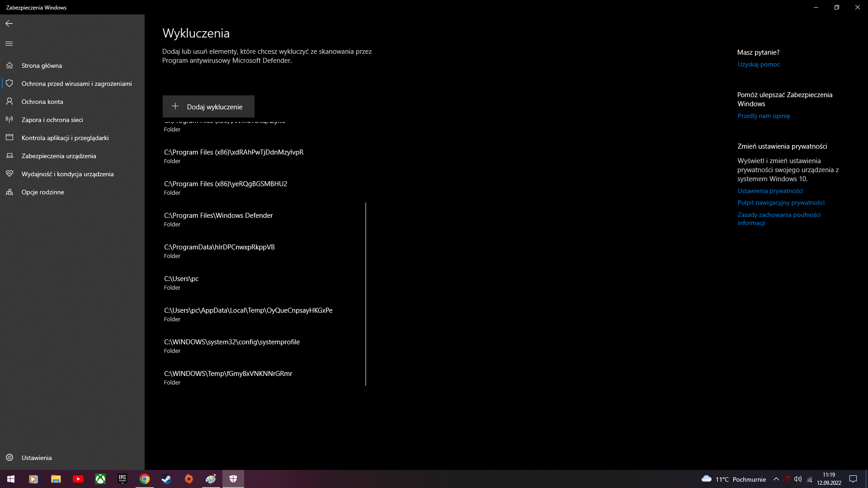Open the Windows Start menu
868x488 pixels.
coord(11,479)
